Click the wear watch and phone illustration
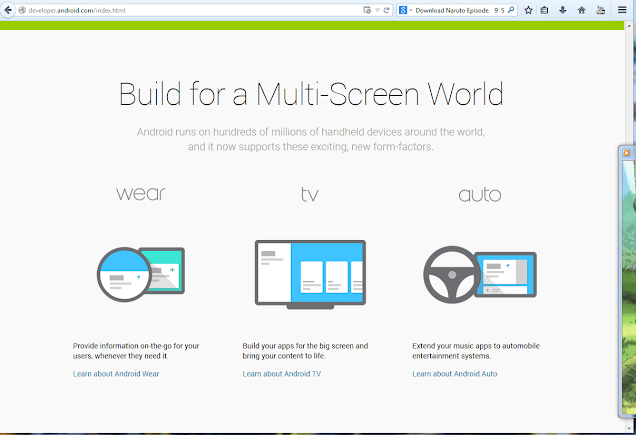The height and width of the screenshot is (435, 636). click(141, 274)
